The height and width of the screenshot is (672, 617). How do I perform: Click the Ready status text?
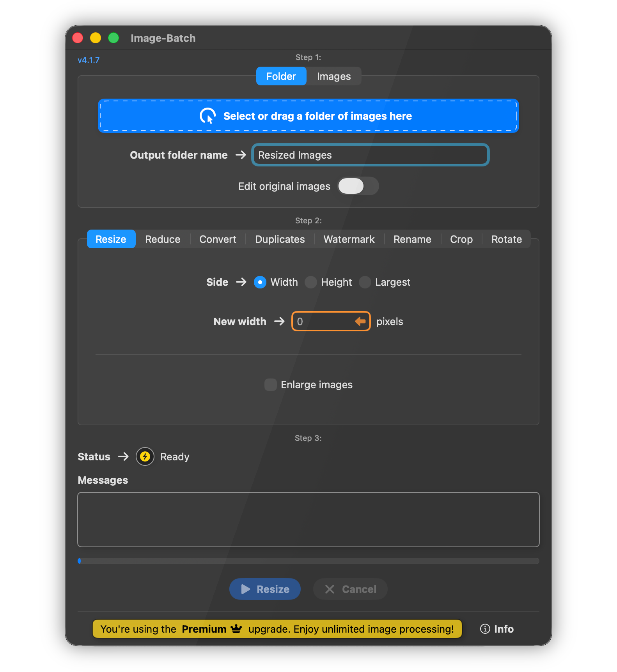coord(175,456)
